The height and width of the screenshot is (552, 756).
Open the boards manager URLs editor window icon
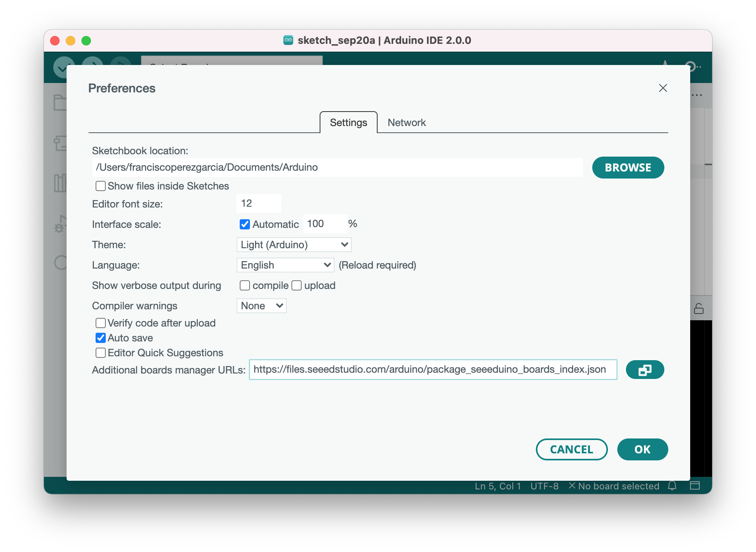645,370
